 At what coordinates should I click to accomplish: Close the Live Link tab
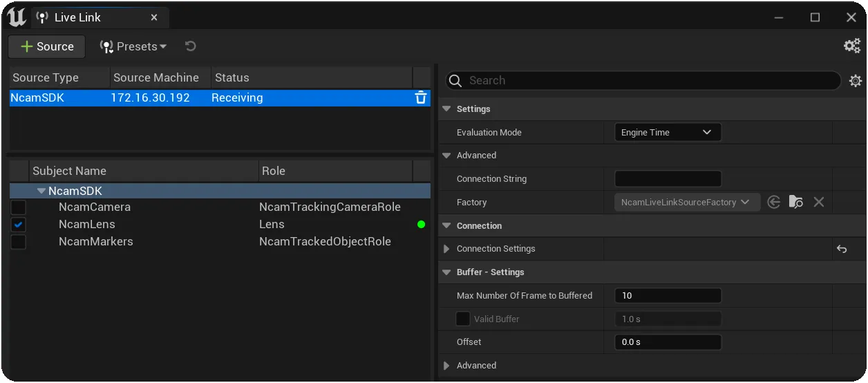pyautogui.click(x=154, y=17)
